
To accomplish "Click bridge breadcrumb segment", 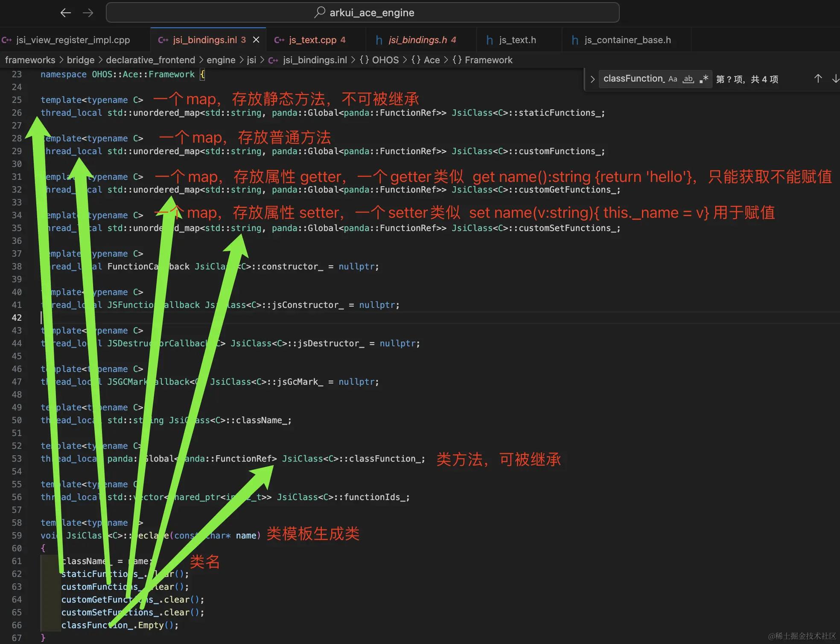I will [x=81, y=60].
